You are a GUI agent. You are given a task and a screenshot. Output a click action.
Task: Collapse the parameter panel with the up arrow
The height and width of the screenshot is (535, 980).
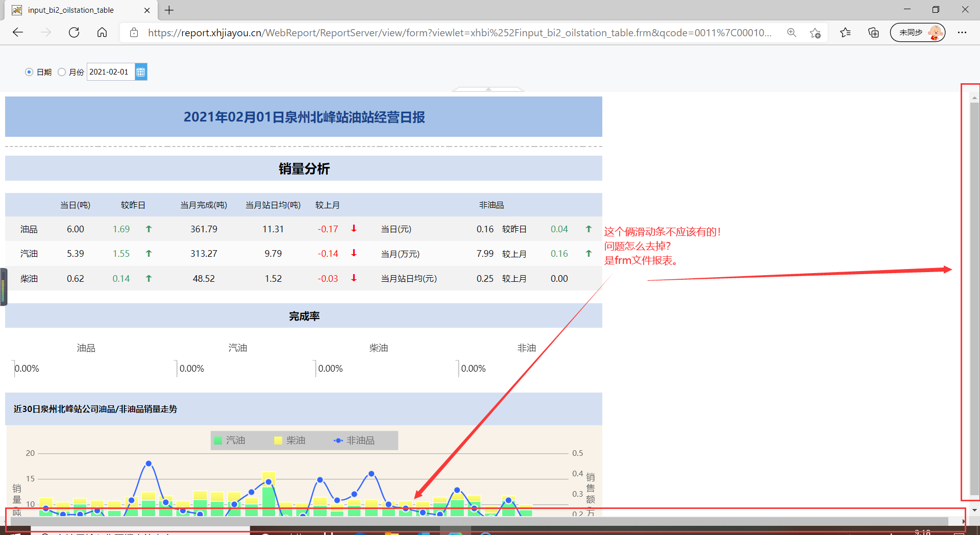click(488, 89)
